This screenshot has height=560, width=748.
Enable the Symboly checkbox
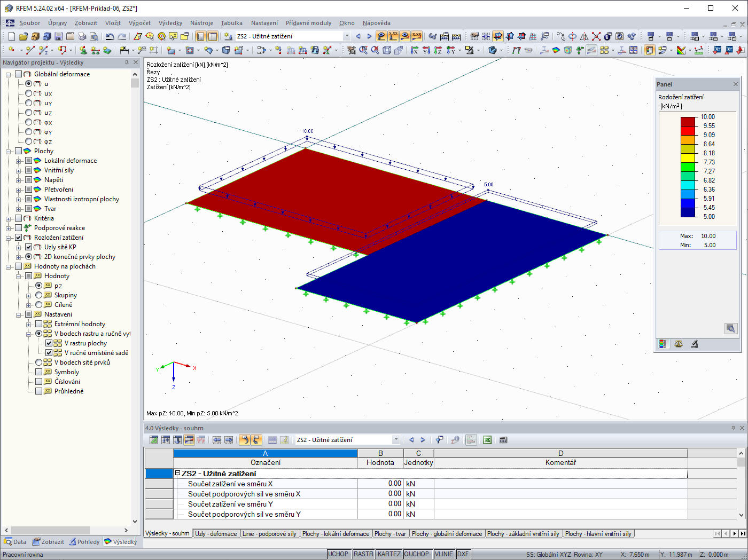click(39, 372)
